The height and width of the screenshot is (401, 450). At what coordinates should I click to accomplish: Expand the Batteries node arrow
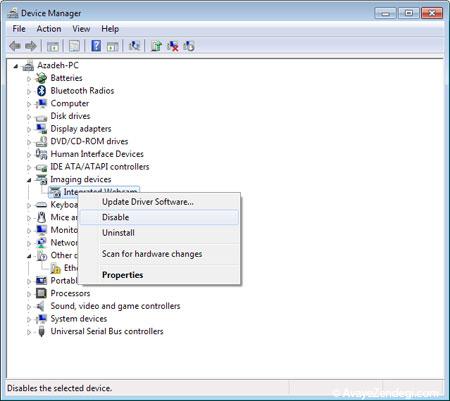click(x=29, y=79)
